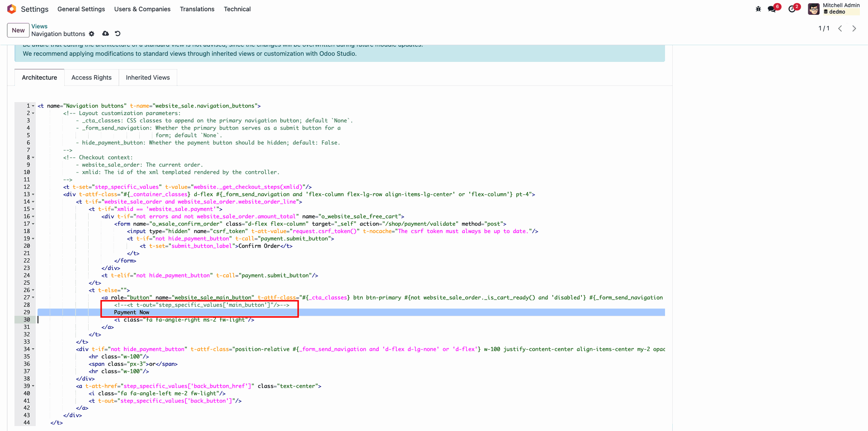868x431 pixels.
Task: Collapse code fold at line 34
Action: coord(33,349)
